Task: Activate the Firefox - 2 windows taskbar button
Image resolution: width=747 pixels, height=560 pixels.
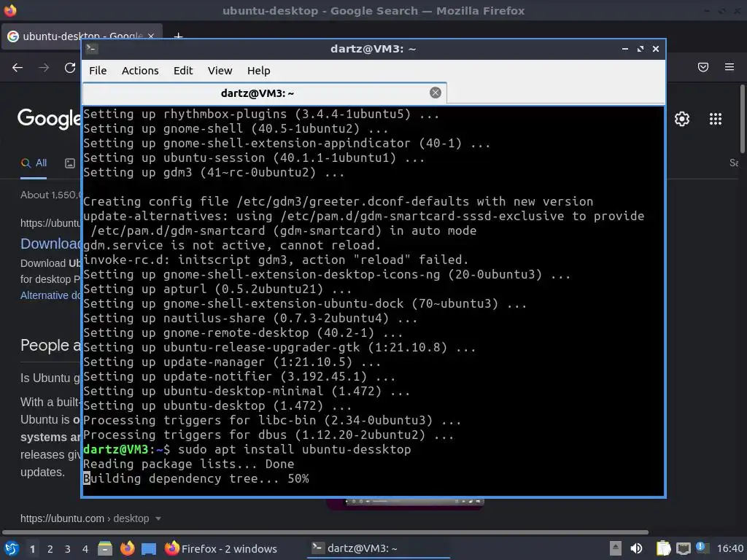Action: point(221,548)
